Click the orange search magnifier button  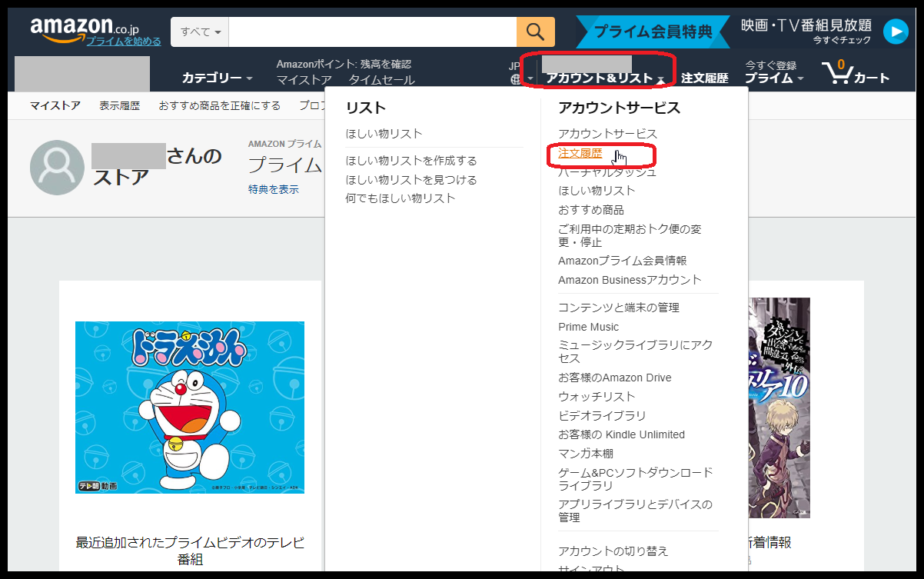pos(535,32)
